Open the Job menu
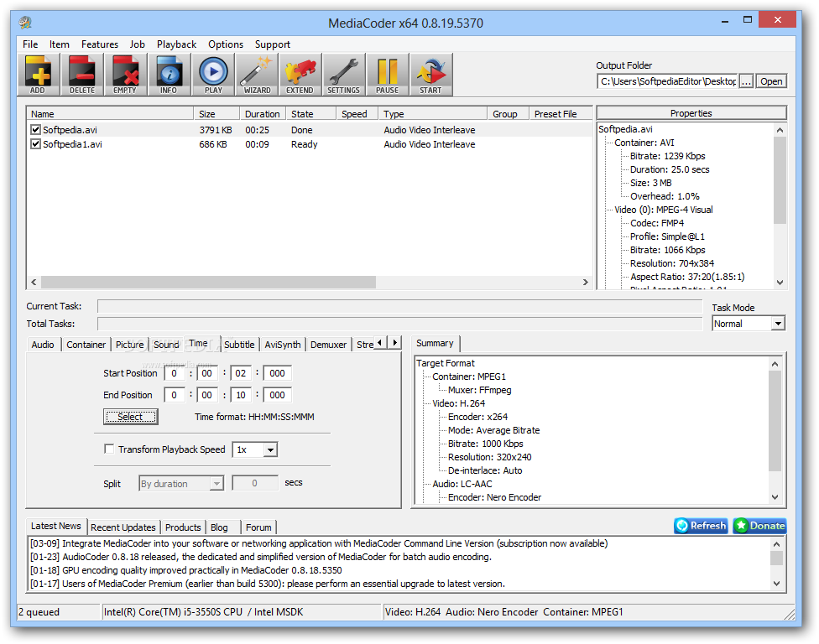819x644 pixels. tap(138, 44)
